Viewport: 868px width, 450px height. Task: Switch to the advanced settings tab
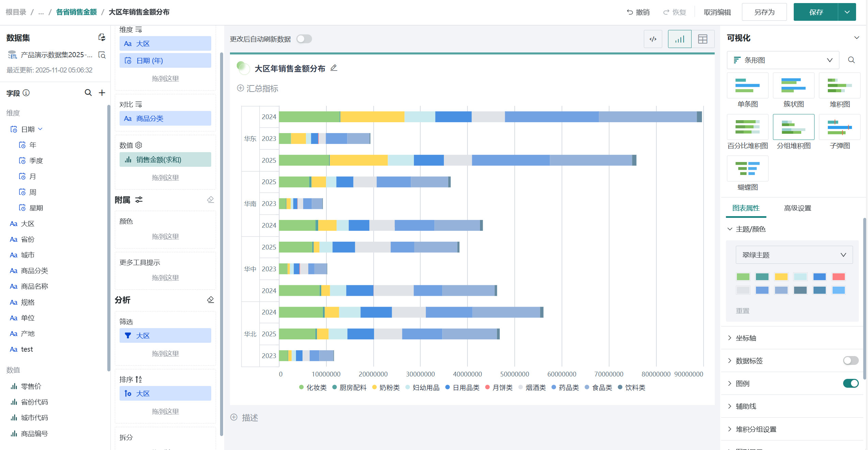tap(797, 208)
